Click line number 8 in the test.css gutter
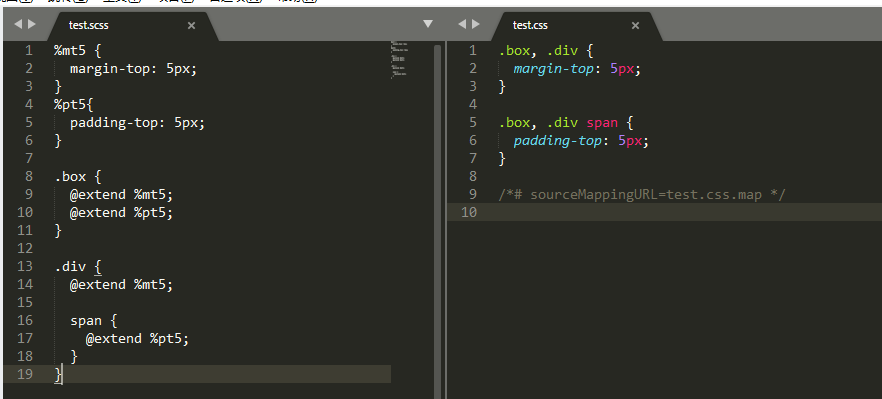The height and width of the screenshot is (399, 882). 472,176
